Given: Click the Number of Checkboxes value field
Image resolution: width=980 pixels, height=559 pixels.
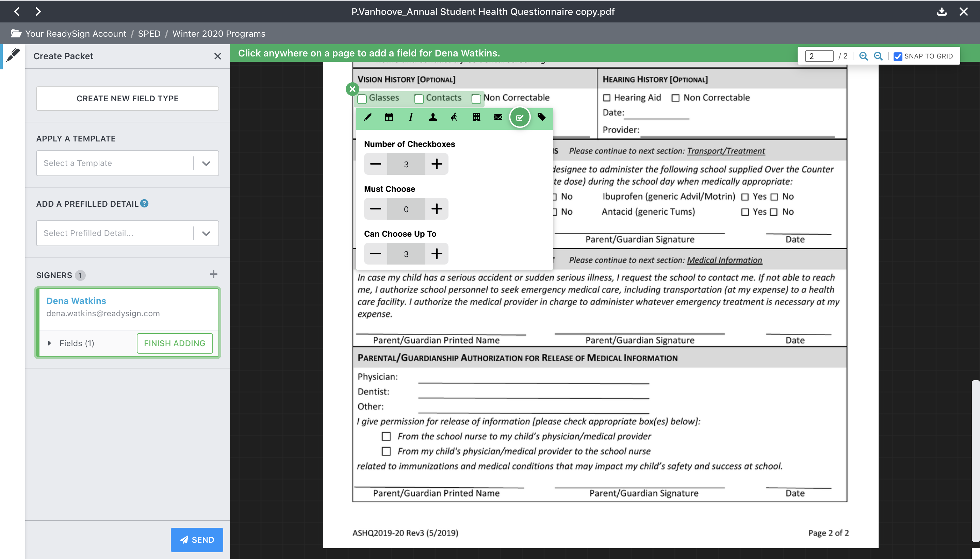Looking at the screenshot, I should [x=406, y=164].
